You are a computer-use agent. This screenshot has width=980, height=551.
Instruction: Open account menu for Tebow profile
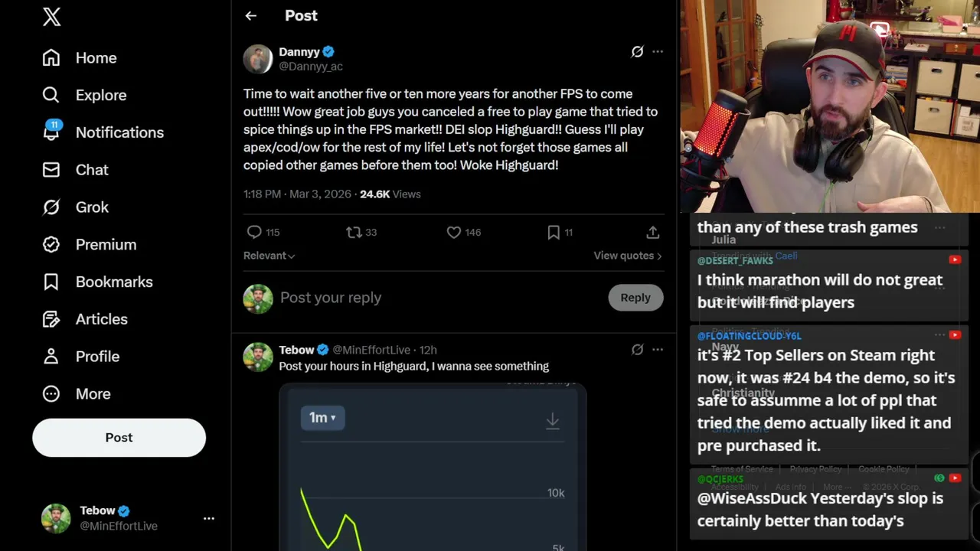tap(208, 518)
